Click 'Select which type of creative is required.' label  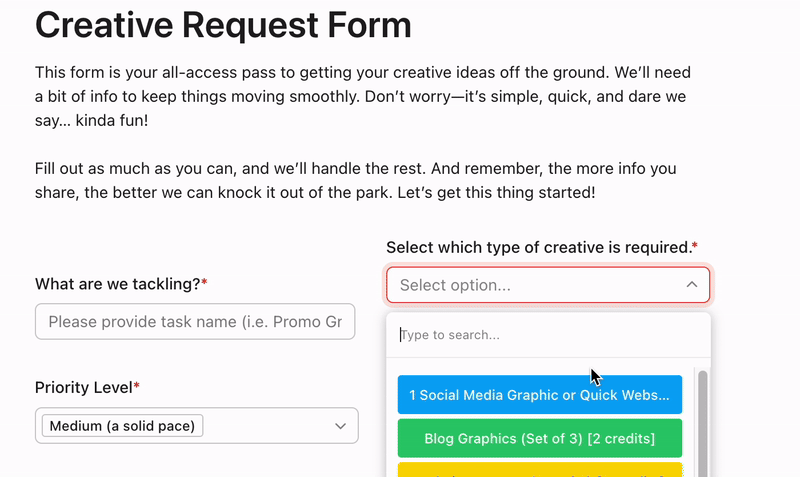coord(538,247)
